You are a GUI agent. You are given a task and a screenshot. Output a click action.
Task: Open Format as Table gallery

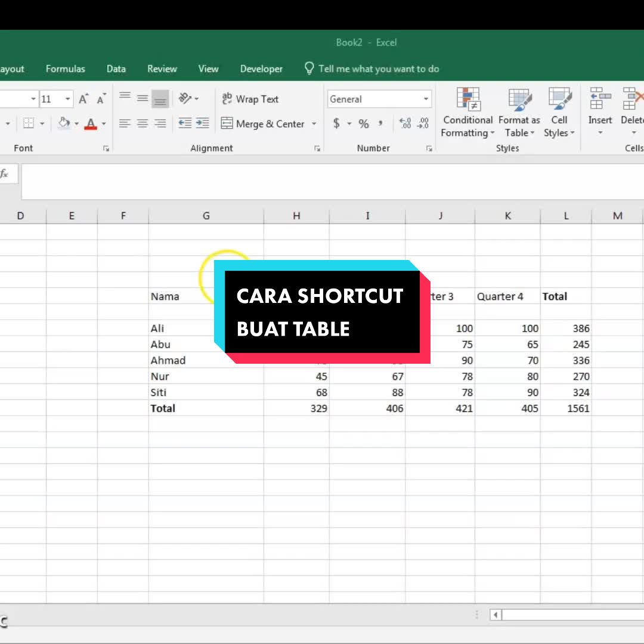pyautogui.click(x=519, y=112)
